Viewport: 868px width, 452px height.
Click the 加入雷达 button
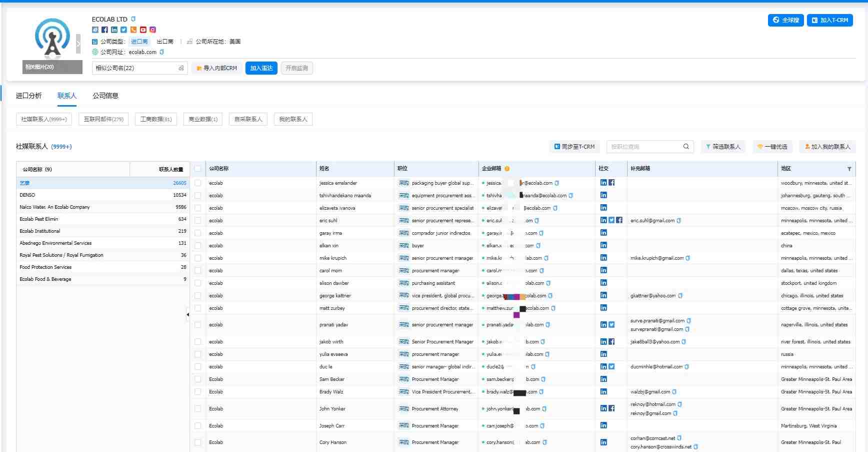[x=261, y=68]
